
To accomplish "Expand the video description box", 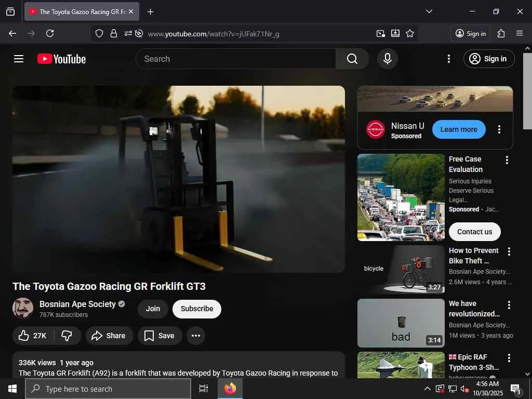I will [x=179, y=365].
